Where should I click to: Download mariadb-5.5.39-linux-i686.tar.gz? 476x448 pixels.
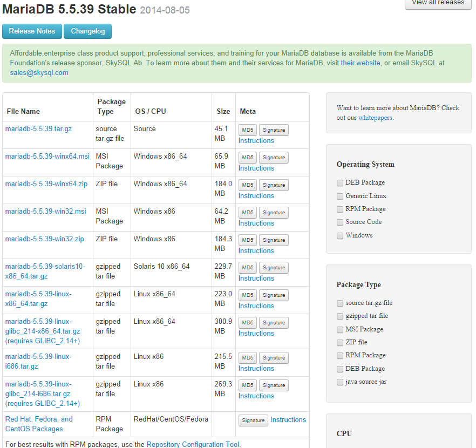click(x=38, y=362)
